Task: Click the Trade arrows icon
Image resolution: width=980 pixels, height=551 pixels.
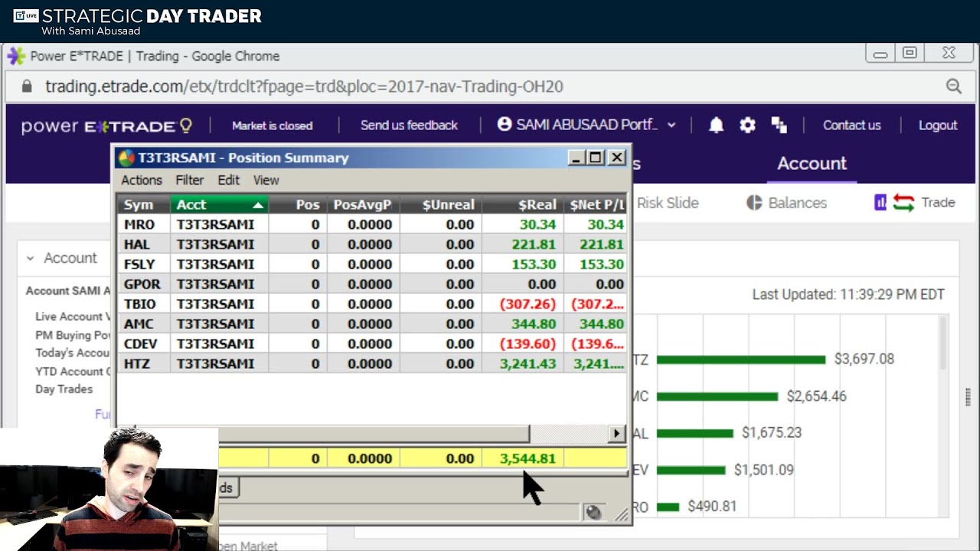Action: [x=903, y=203]
